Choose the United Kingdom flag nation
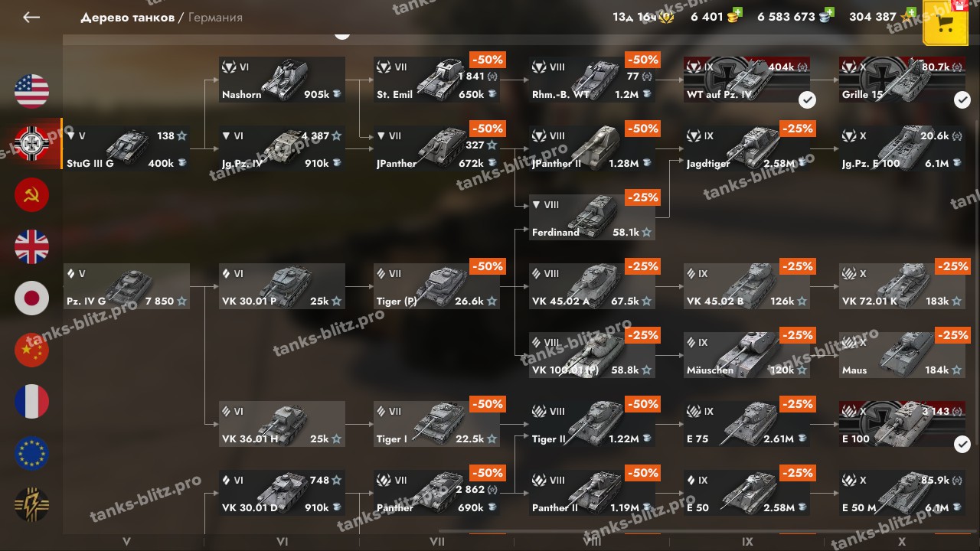Image resolution: width=980 pixels, height=551 pixels. pyautogui.click(x=31, y=246)
